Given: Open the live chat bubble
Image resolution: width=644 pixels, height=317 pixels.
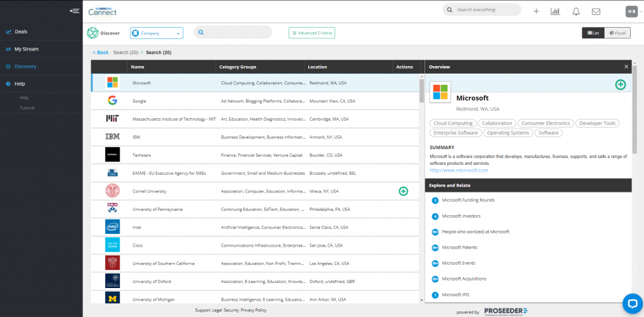Looking at the screenshot, I should [x=631, y=303].
